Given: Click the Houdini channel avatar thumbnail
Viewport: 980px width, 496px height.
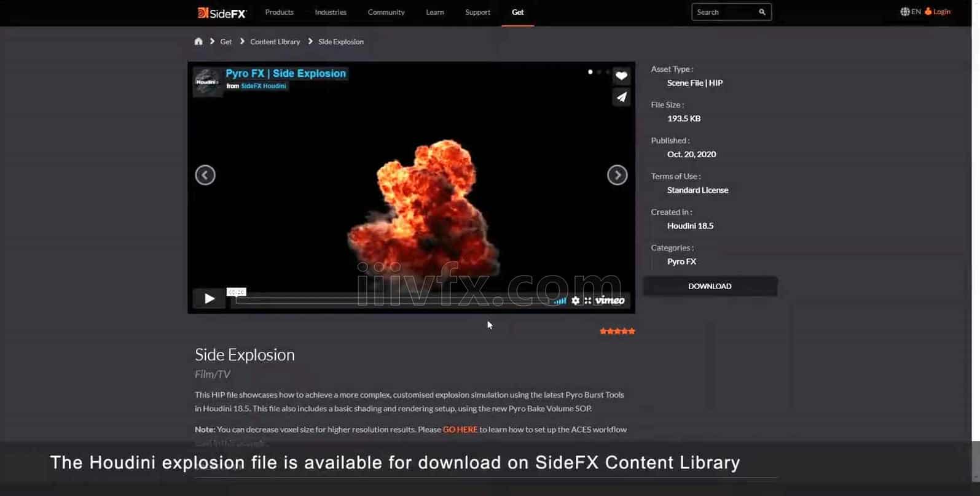Looking at the screenshot, I should pos(207,82).
